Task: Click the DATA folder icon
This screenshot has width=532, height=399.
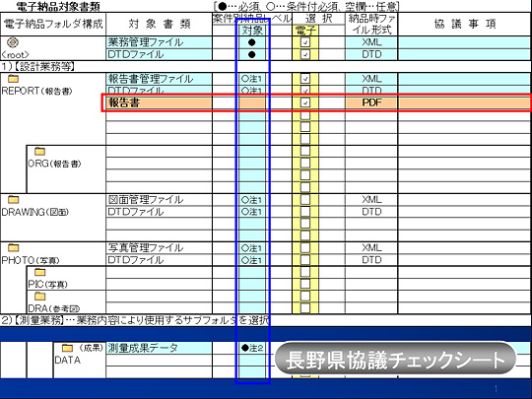Action: 67,348
